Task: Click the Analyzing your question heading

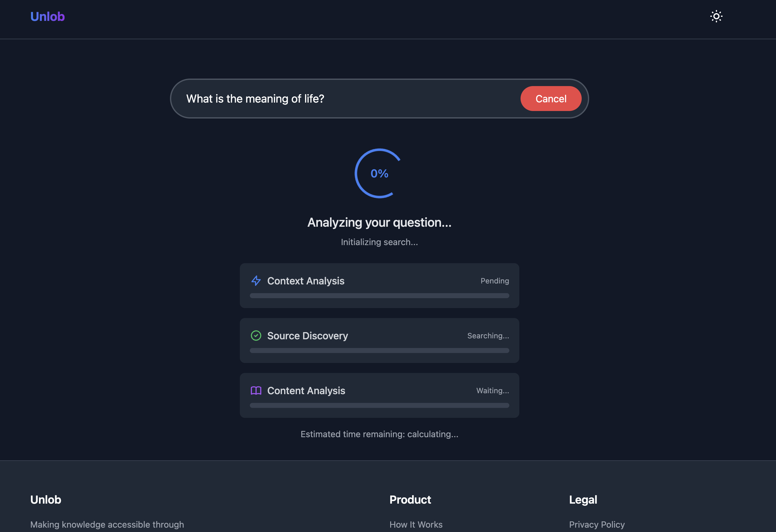Action: coord(379,222)
